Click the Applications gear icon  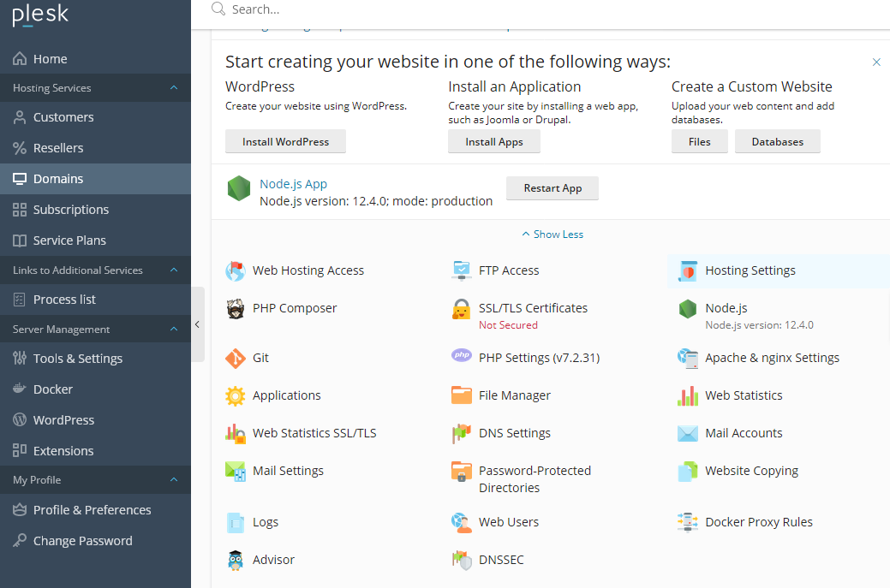click(235, 395)
